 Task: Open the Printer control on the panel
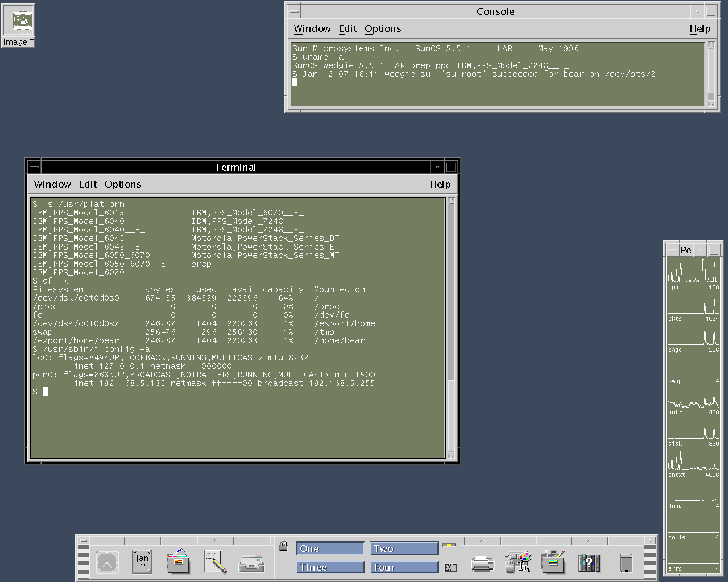(482, 563)
